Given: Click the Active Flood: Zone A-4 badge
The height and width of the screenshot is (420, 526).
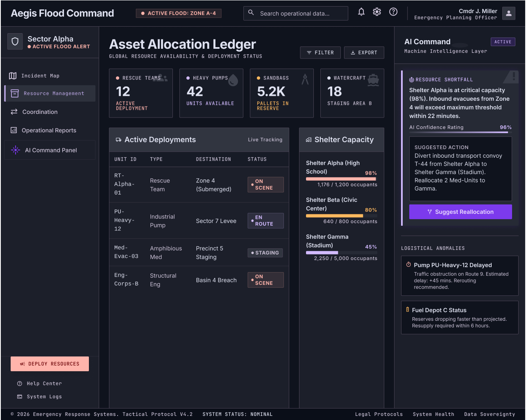Looking at the screenshot, I should point(179,13).
